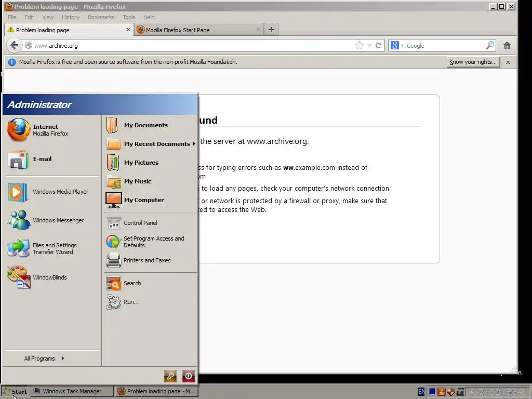Open the Bookmarks menu

[x=101, y=17]
